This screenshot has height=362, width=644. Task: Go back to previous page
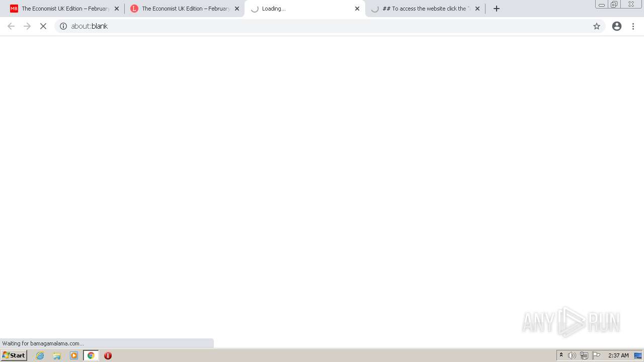[x=11, y=26]
